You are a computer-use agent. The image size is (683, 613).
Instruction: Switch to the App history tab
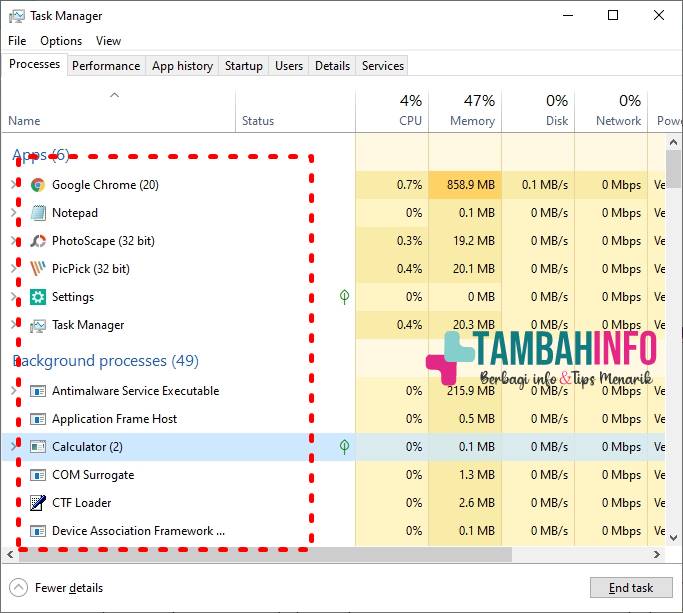[x=182, y=66]
